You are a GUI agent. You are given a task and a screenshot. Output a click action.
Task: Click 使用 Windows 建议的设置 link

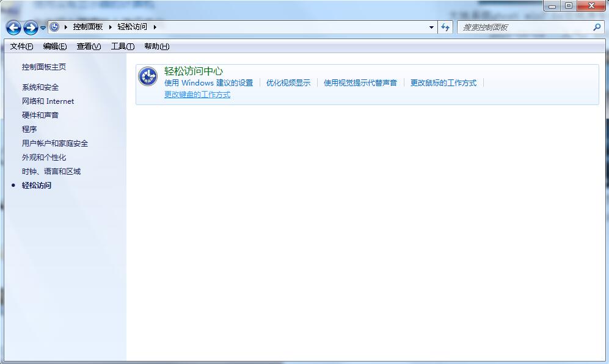coord(208,82)
